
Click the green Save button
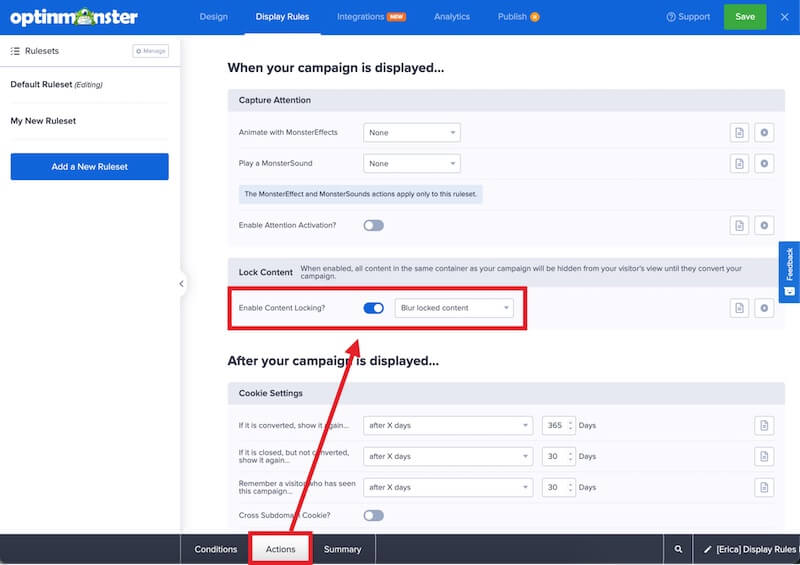[745, 17]
